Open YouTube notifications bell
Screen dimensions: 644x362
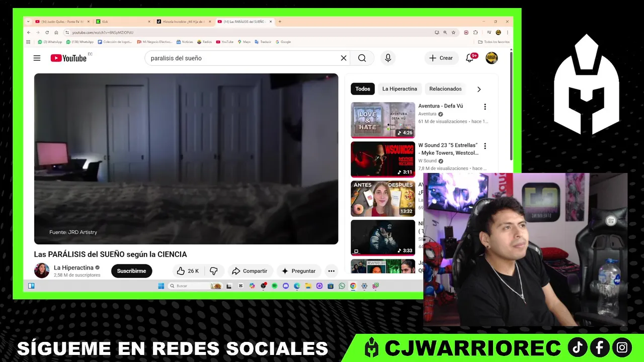(x=470, y=58)
